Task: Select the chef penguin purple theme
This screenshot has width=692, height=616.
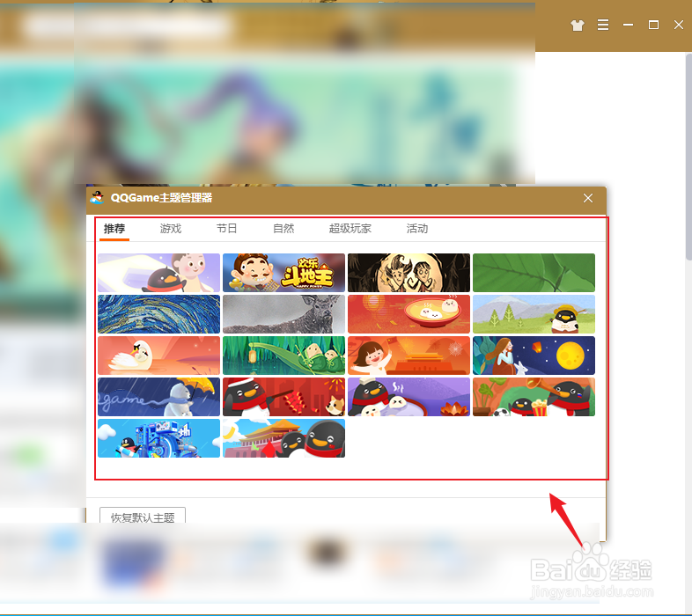Action: pyautogui.click(x=409, y=397)
